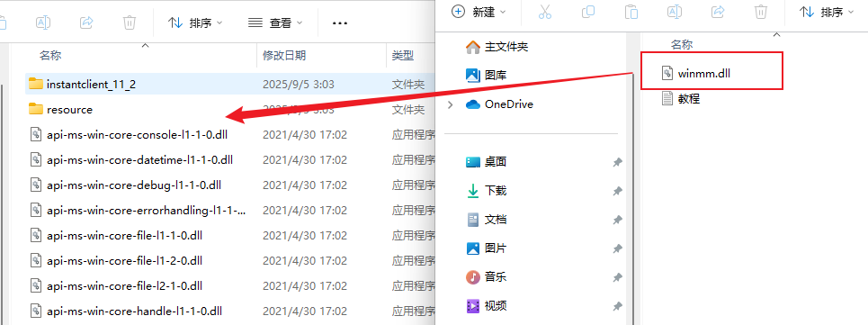Click Delete trash icon in the winmm.dll window
The width and height of the screenshot is (868, 325).
coord(761,12)
